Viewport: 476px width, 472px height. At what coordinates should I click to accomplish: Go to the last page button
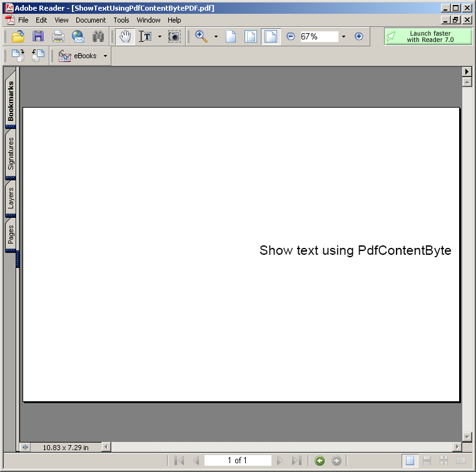296,461
